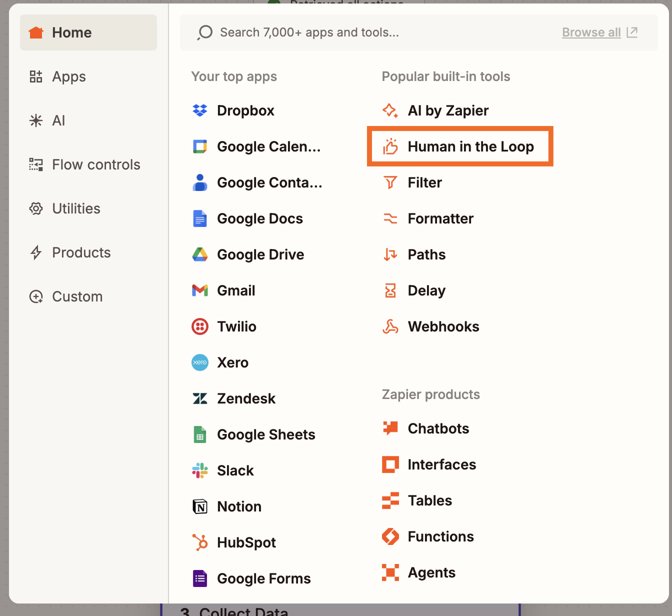Image resolution: width=672 pixels, height=616 pixels.
Task: Click the Dropbox logo icon
Action: coord(200,110)
